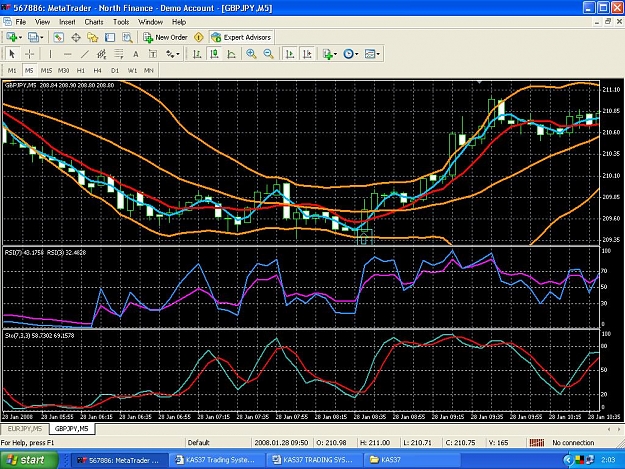The width and height of the screenshot is (625, 469).
Task: Pick the trendline drawing tool
Action: (85, 54)
